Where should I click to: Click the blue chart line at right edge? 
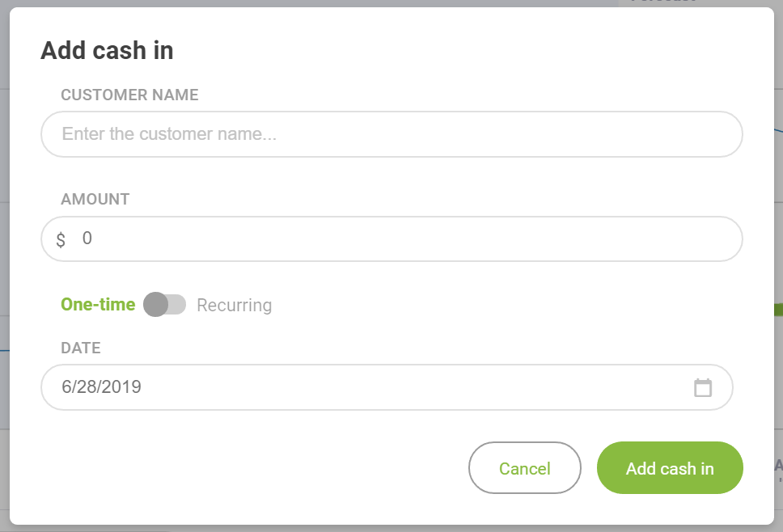[778, 130]
